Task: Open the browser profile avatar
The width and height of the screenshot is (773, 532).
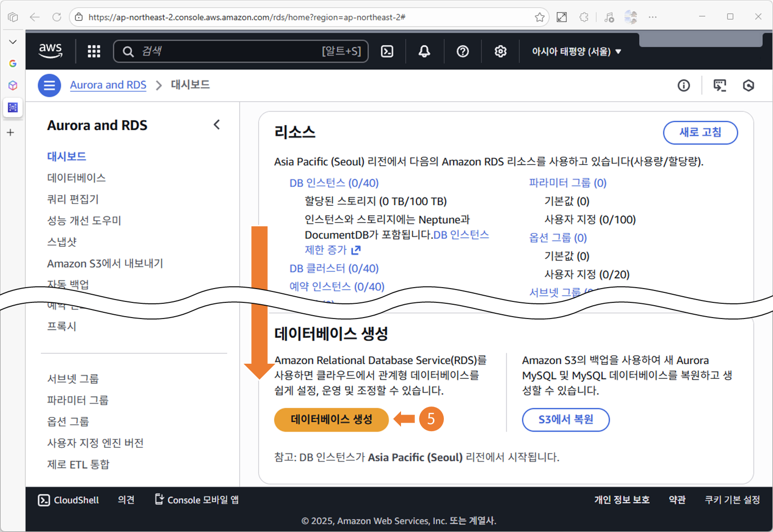Action: 631,17
